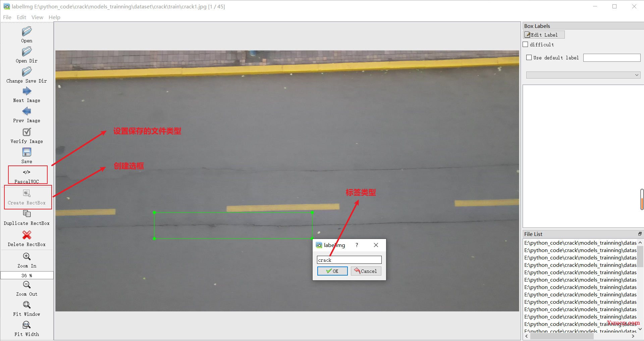The width and height of the screenshot is (644, 341).
Task: Cancel the label dialog
Action: pyautogui.click(x=366, y=271)
